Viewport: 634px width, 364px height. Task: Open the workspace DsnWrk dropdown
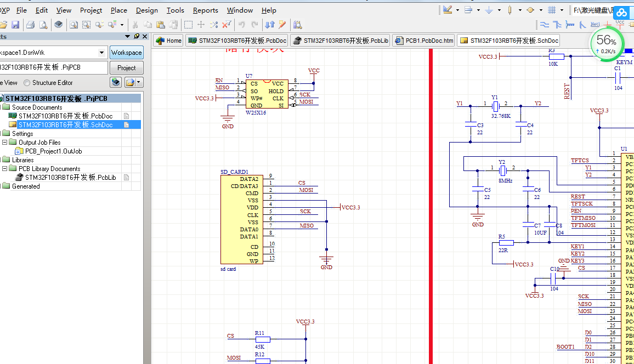click(x=101, y=53)
